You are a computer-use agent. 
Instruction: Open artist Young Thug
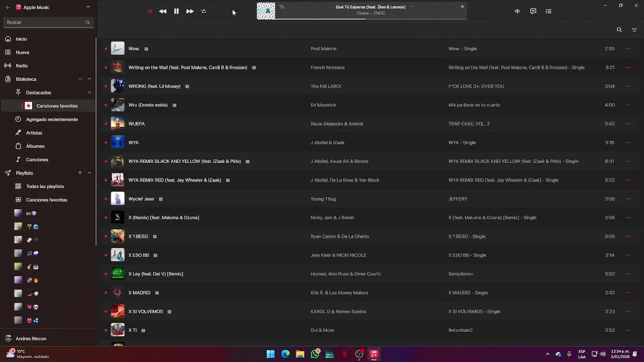pyautogui.click(x=323, y=199)
